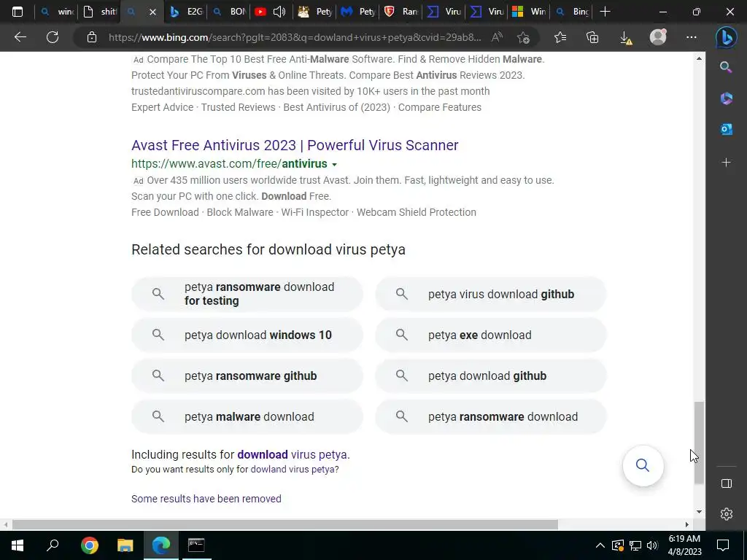
Task: Open Edge Settings and more menu
Action: click(692, 37)
